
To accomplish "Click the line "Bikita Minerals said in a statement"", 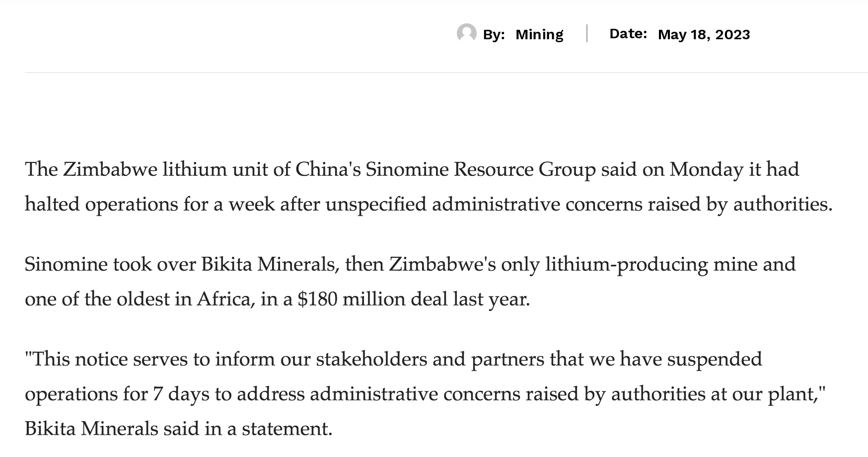I will pyautogui.click(x=178, y=429).
